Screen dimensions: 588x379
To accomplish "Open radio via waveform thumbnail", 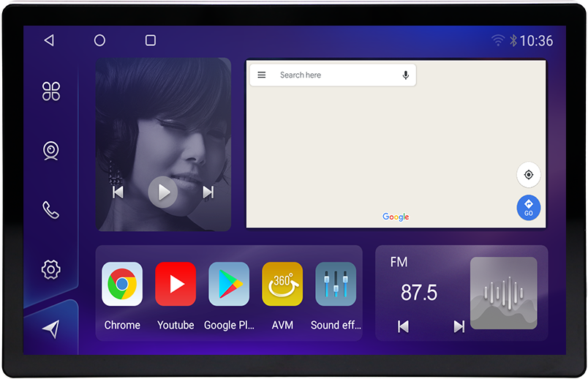I will tap(504, 293).
